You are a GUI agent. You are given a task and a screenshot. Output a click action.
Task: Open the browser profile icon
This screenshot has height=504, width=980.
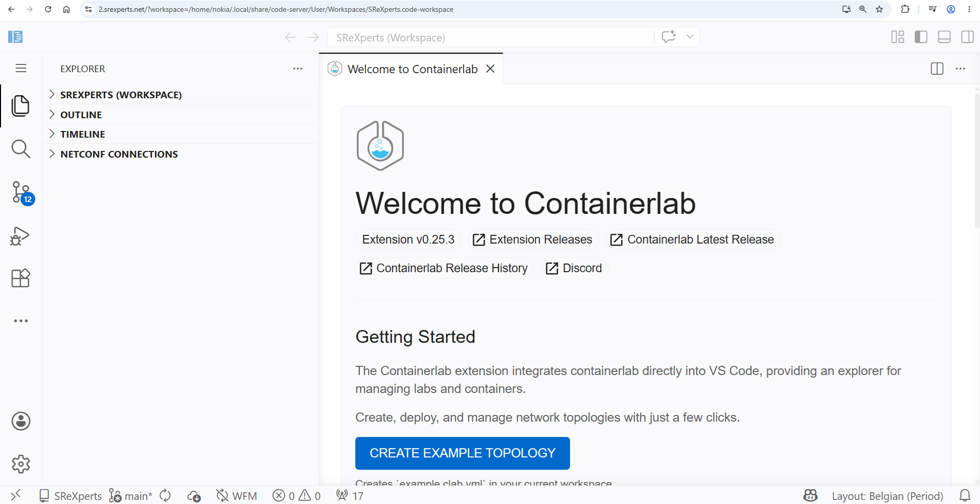[951, 9]
